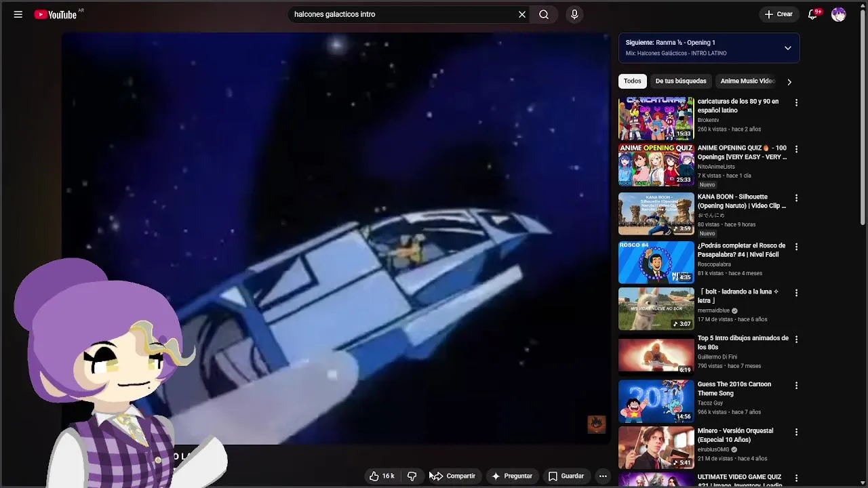The width and height of the screenshot is (868, 488).
Task: Click the channel watermark in video corner
Action: [x=596, y=424]
